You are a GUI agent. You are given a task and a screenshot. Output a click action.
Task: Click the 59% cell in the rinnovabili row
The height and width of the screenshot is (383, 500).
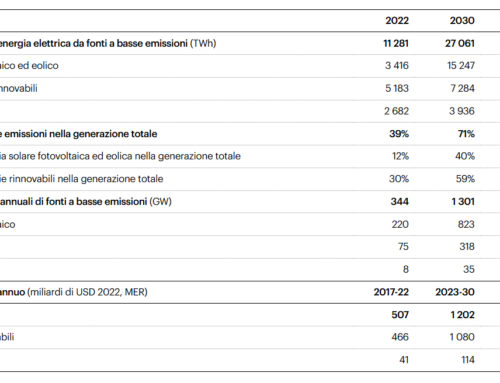(x=465, y=179)
